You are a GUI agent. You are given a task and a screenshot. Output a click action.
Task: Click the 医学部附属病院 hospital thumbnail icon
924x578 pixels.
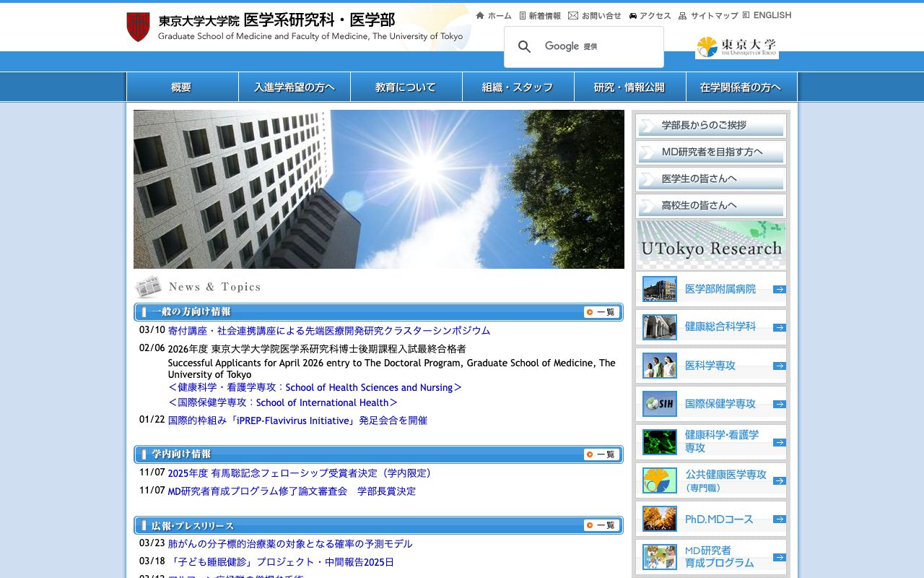click(658, 289)
